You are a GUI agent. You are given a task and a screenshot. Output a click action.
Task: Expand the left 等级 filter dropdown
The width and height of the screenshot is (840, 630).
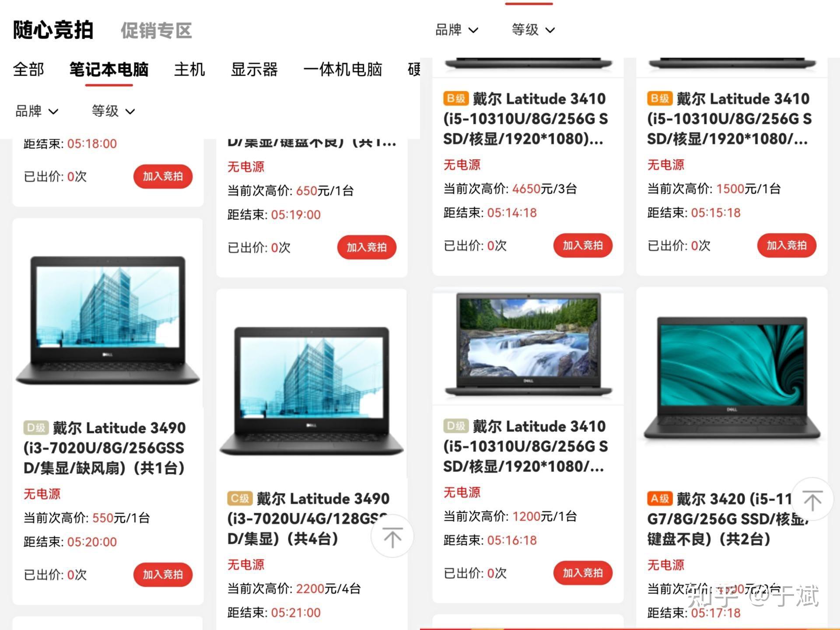pos(113,111)
